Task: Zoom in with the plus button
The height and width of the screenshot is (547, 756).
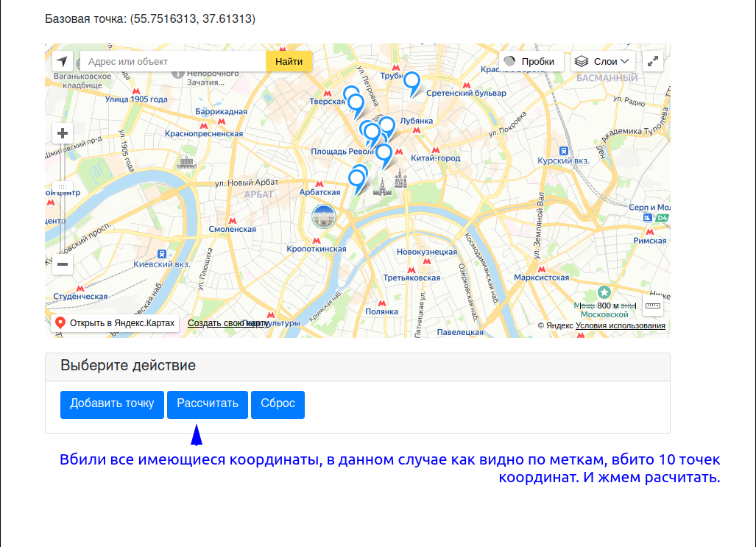Action: [x=63, y=133]
